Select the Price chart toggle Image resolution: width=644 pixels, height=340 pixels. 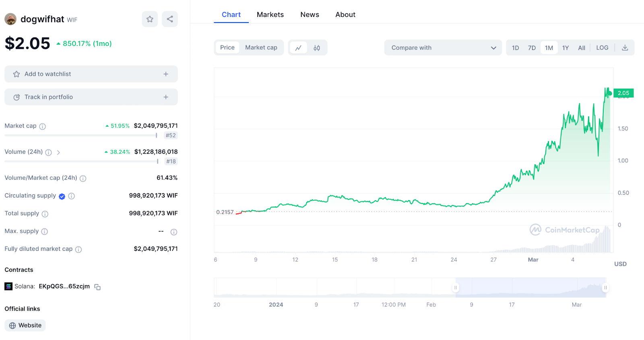pos(227,48)
